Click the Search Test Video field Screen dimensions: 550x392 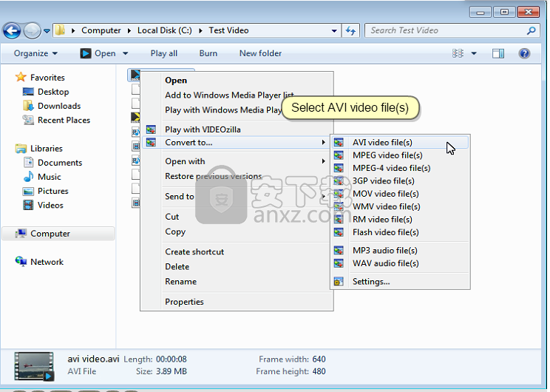[x=444, y=30]
